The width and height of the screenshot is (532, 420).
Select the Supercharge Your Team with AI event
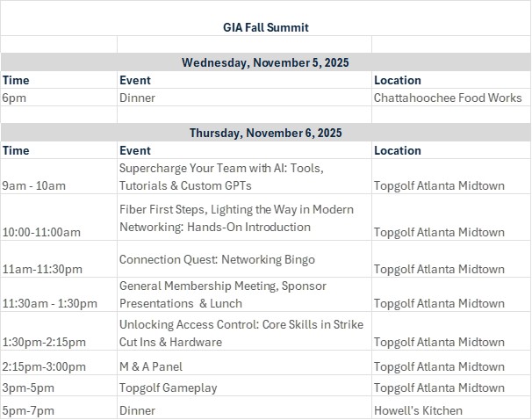pos(244,177)
